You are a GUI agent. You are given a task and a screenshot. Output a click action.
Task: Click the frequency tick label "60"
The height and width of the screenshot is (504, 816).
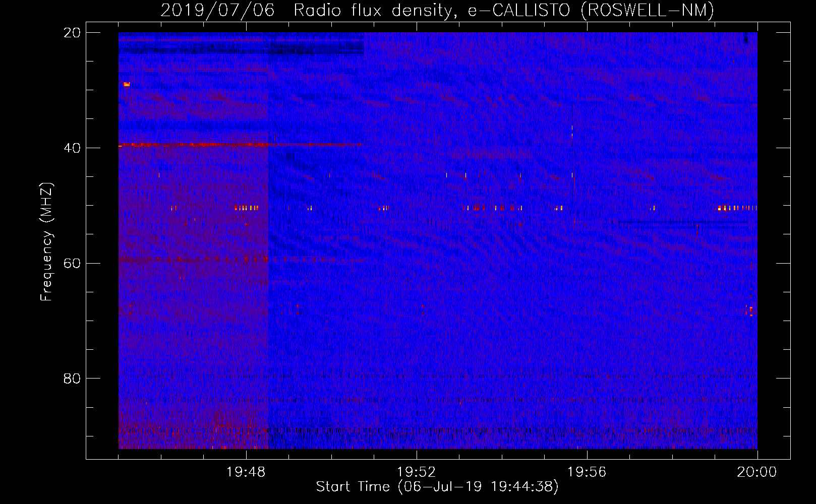pyautogui.click(x=72, y=264)
